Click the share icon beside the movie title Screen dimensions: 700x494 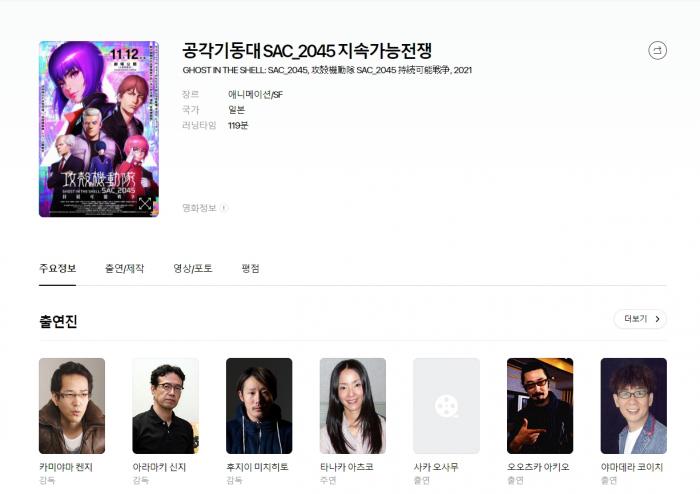[x=657, y=50]
